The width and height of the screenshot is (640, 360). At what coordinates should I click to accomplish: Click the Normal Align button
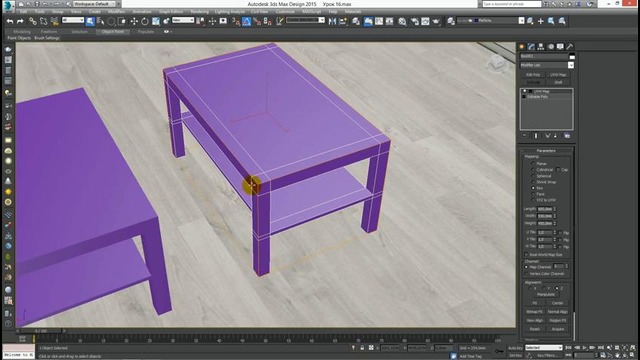pos(558,311)
